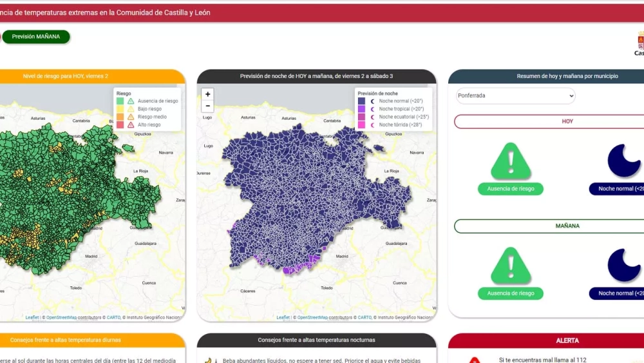Click the Alto riesgo red triangle legend icon

131,124
